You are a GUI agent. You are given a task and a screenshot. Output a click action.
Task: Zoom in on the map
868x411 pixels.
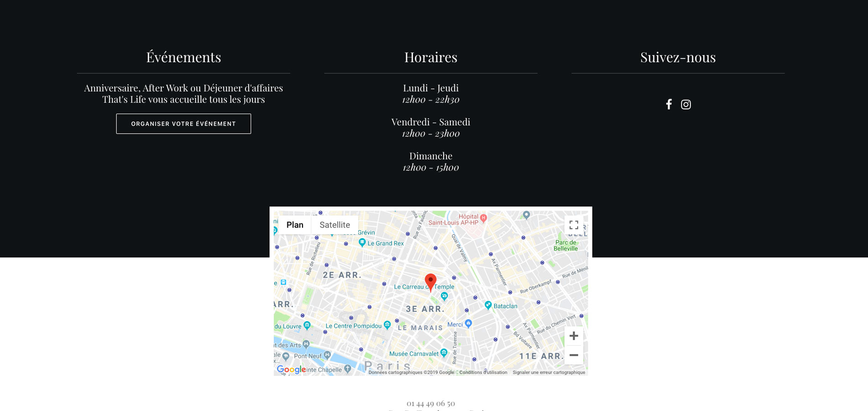point(574,336)
